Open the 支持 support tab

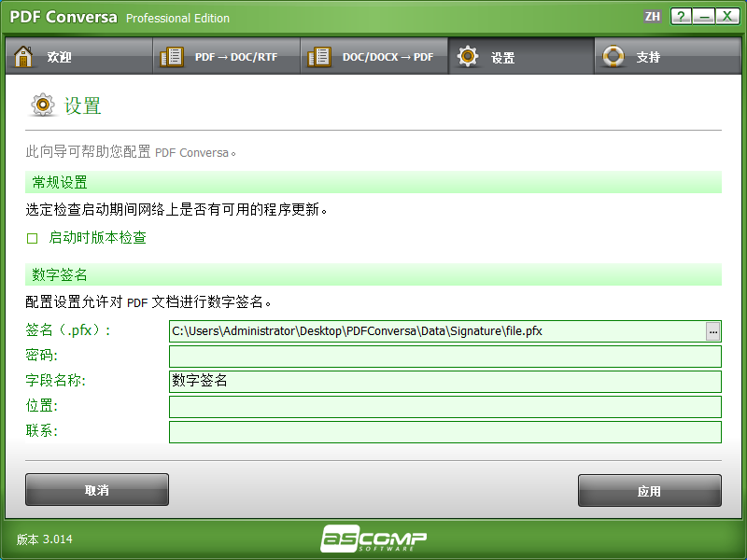[668, 56]
